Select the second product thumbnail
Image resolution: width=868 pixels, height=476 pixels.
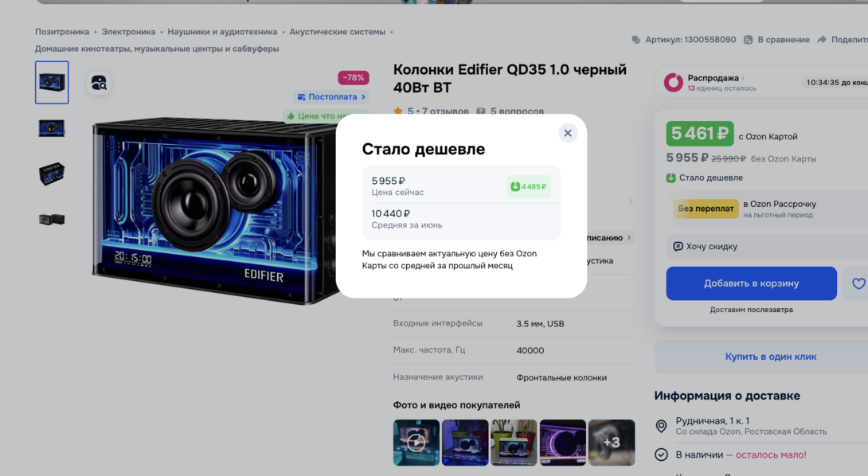tap(52, 128)
